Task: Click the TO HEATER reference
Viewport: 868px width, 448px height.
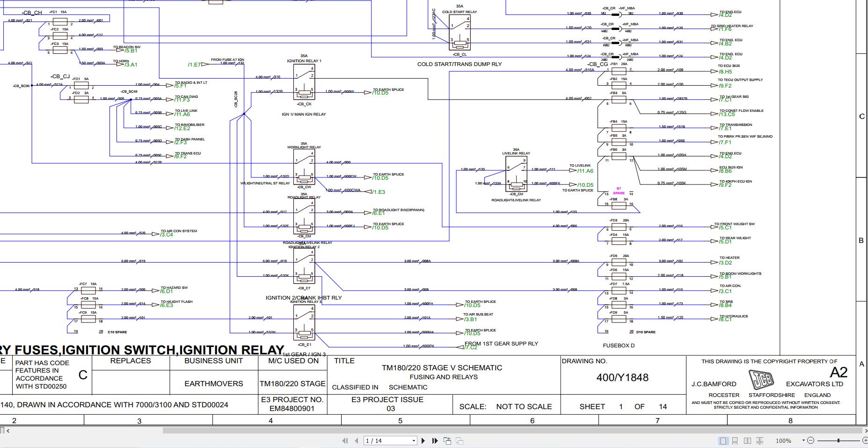Action: point(729,257)
